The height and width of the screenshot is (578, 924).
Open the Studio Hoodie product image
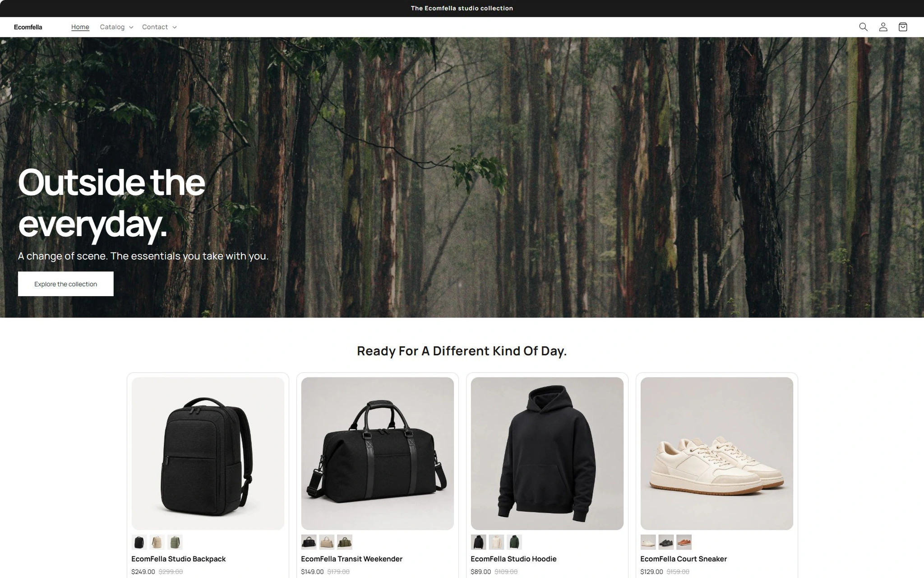point(547,453)
